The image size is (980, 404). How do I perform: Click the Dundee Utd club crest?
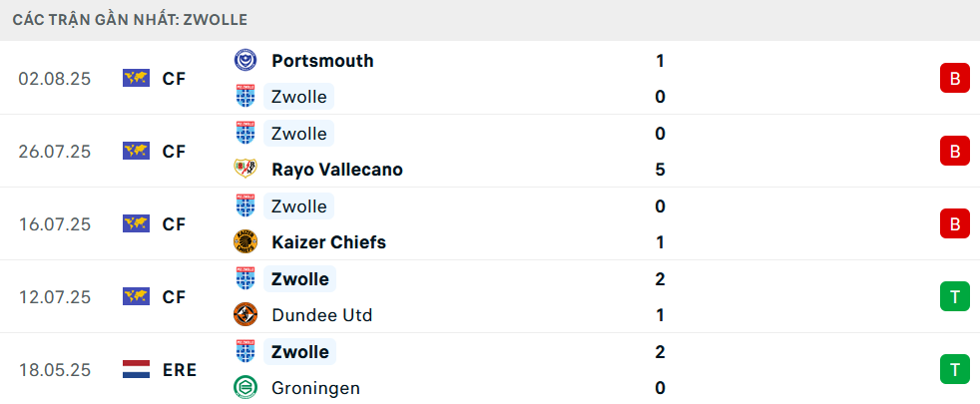click(x=245, y=315)
